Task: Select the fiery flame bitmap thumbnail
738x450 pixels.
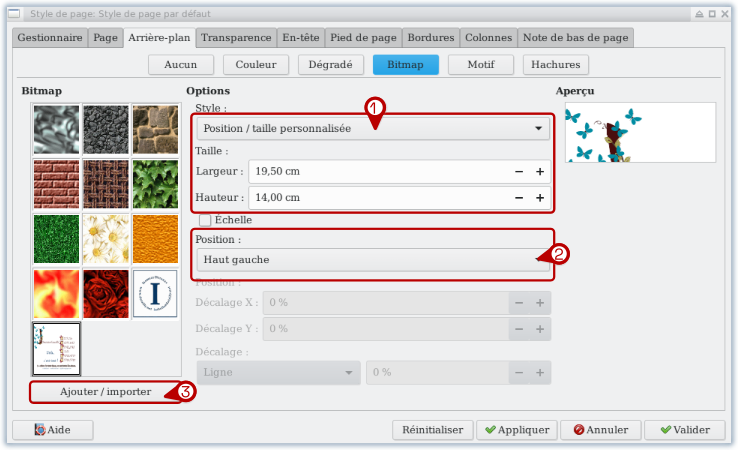Action: click(x=56, y=292)
